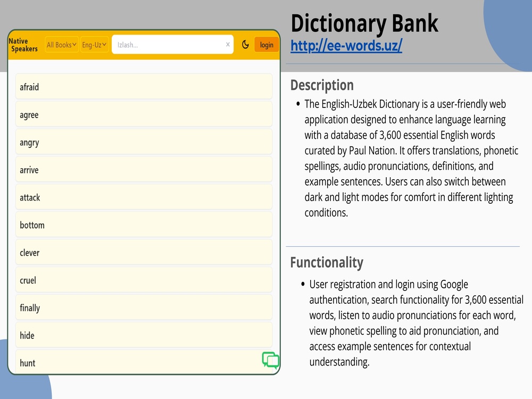Image resolution: width=532 pixels, height=399 pixels.
Task: Select the word afraid
Action: [144, 87]
